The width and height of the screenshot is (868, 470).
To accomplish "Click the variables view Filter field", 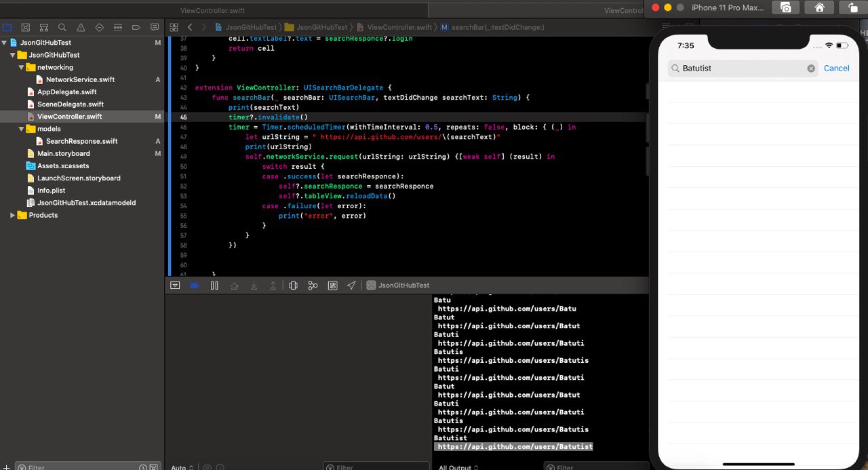I will tap(376, 467).
